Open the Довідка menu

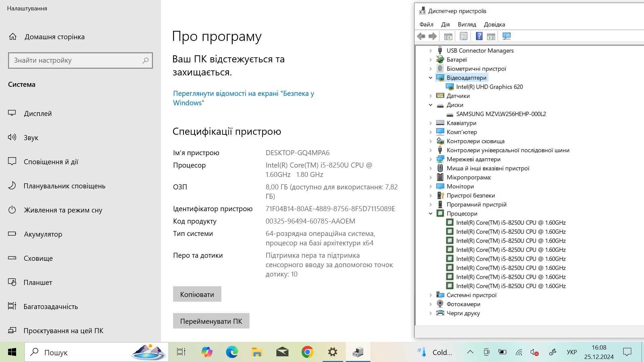[x=494, y=24]
